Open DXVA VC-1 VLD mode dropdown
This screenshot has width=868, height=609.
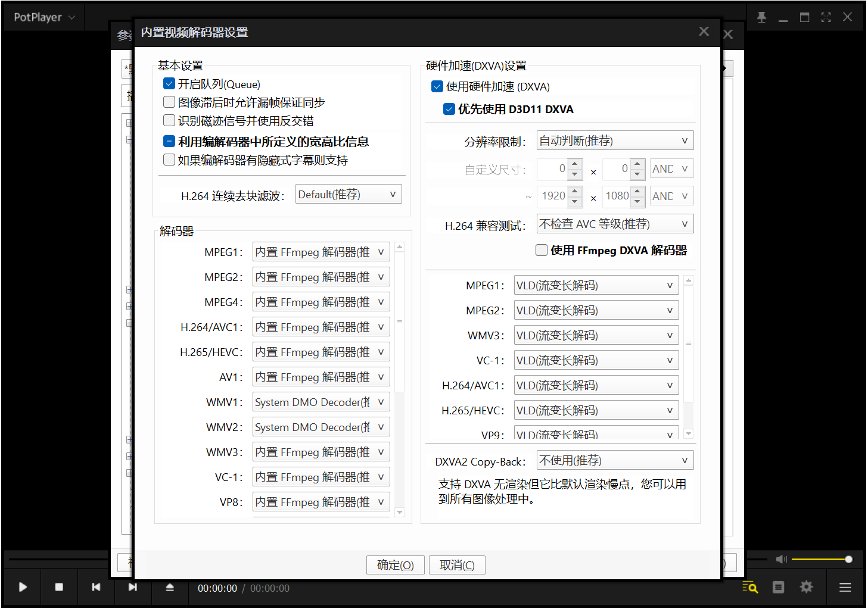click(596, 360)
